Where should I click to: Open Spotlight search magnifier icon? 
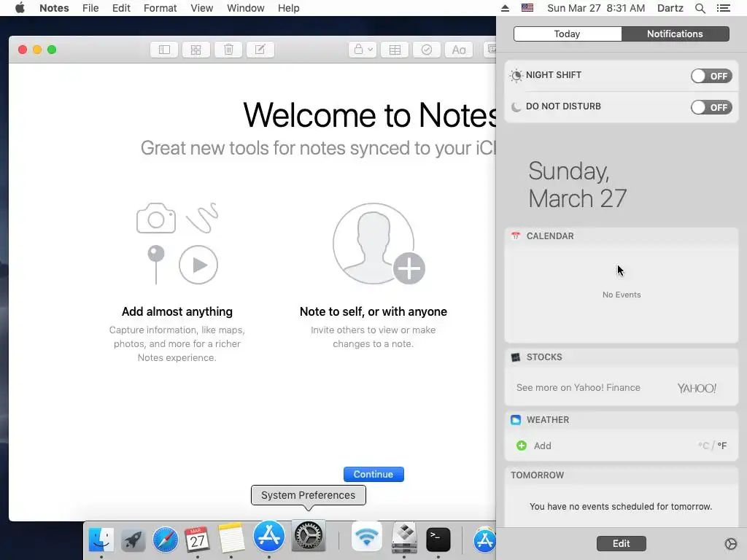pos(700,8)
